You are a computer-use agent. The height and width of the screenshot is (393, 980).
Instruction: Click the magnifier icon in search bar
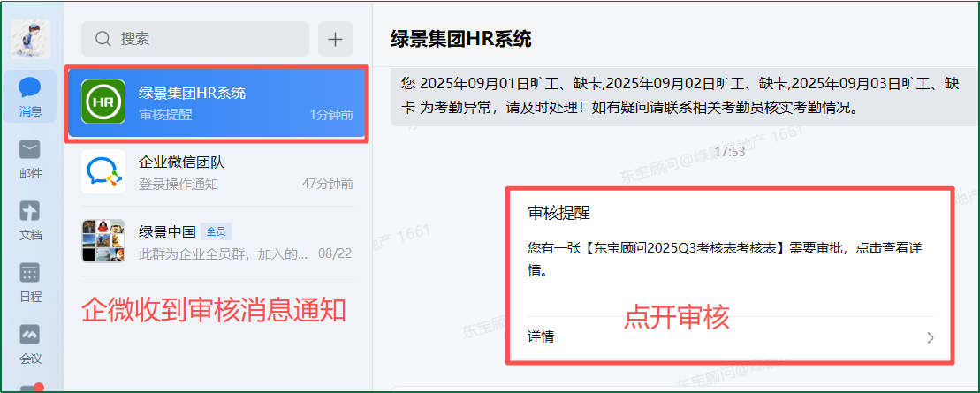point(103,39)
